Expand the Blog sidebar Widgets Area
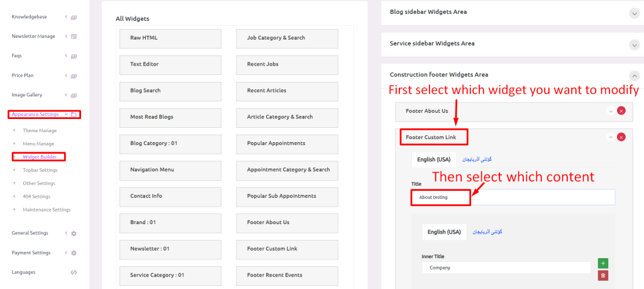 pyautogui.click(x=635, y=14)
